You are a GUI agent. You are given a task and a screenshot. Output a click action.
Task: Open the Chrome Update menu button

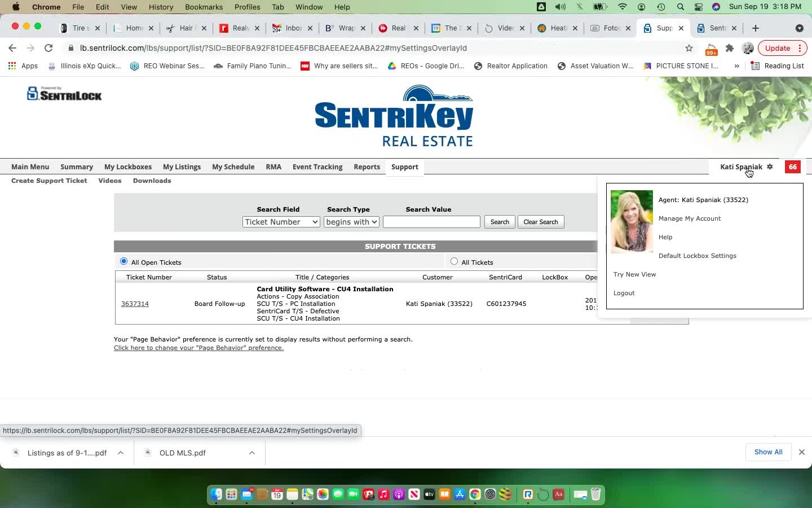tap(783, 48)
